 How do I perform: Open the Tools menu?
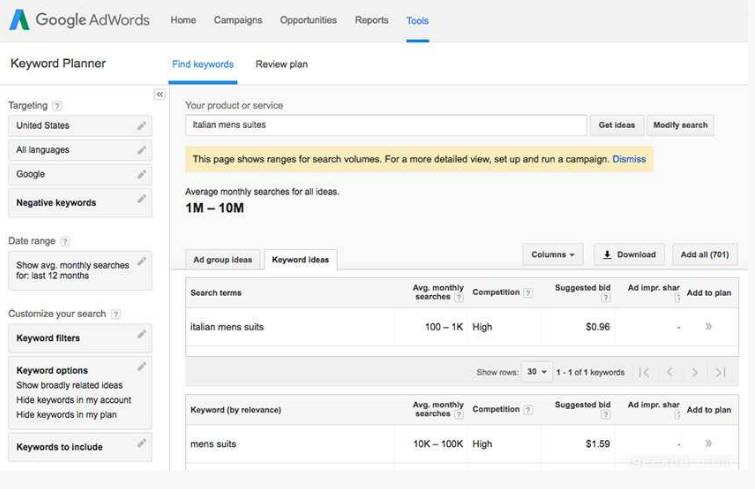(x=417, y=21)
